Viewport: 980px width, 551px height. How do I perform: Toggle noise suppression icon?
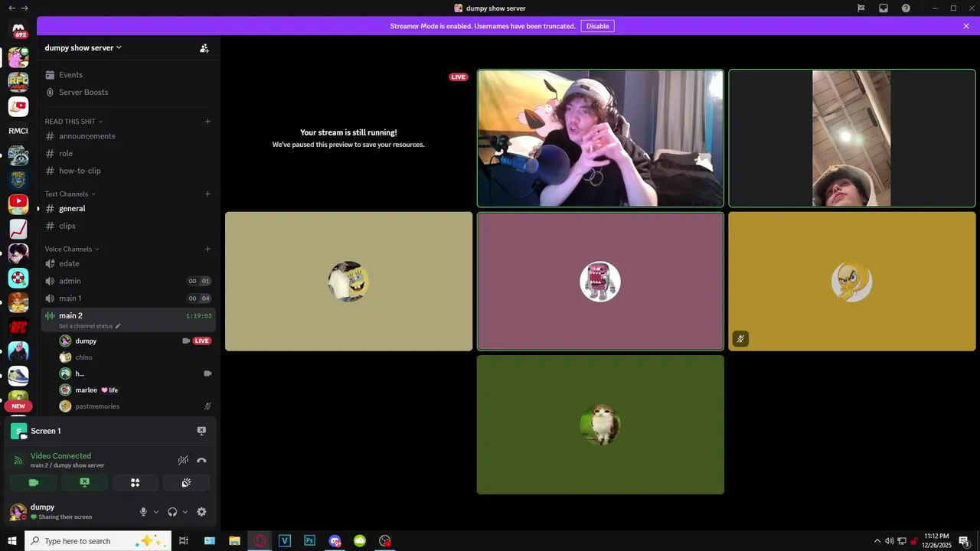click(183, 460)
